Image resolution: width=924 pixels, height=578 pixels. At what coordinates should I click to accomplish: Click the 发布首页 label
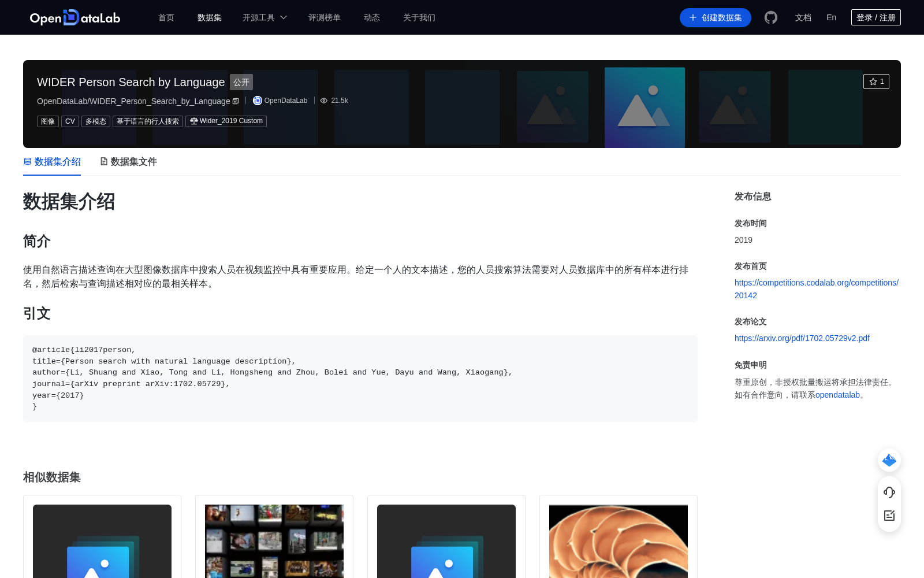(x=751, y=266)
